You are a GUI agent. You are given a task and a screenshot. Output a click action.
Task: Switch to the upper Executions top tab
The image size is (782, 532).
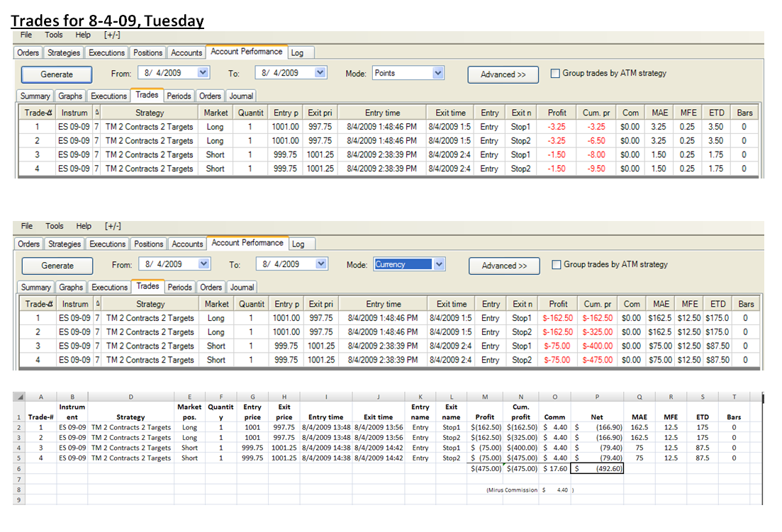[107, 53]
